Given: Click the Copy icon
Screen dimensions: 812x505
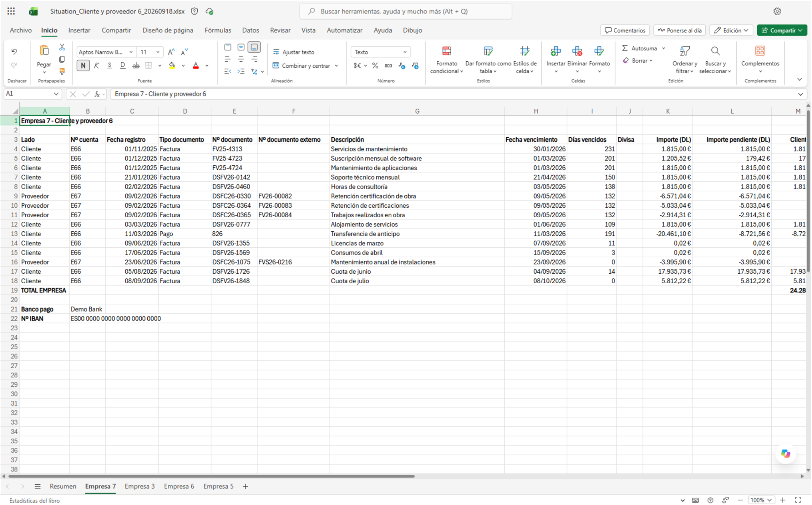Looking at the screenshot, I should (62, 59).
